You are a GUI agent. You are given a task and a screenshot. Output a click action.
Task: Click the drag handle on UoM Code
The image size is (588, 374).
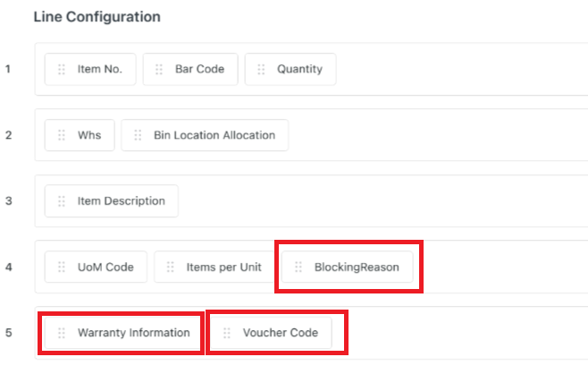(61, 268)
